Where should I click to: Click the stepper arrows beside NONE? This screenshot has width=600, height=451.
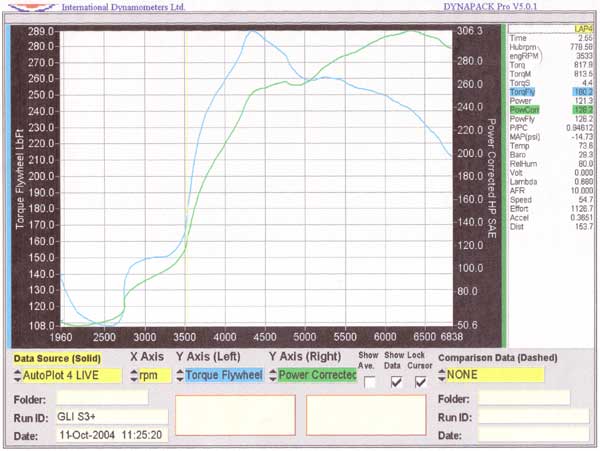(442, 375)
